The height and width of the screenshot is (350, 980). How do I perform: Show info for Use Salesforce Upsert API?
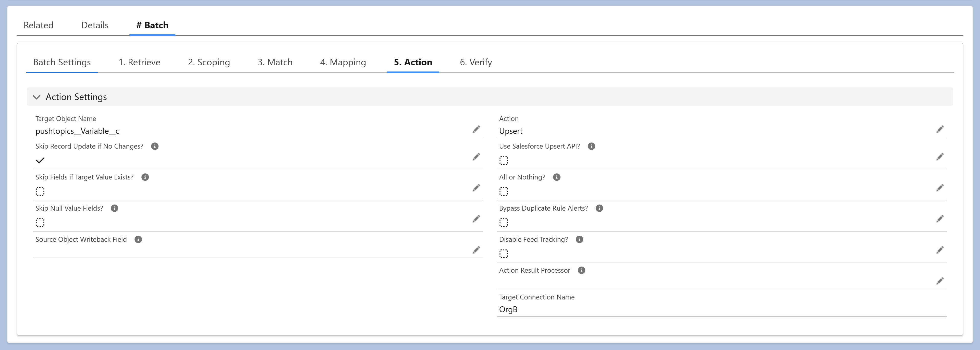[591, 147]
